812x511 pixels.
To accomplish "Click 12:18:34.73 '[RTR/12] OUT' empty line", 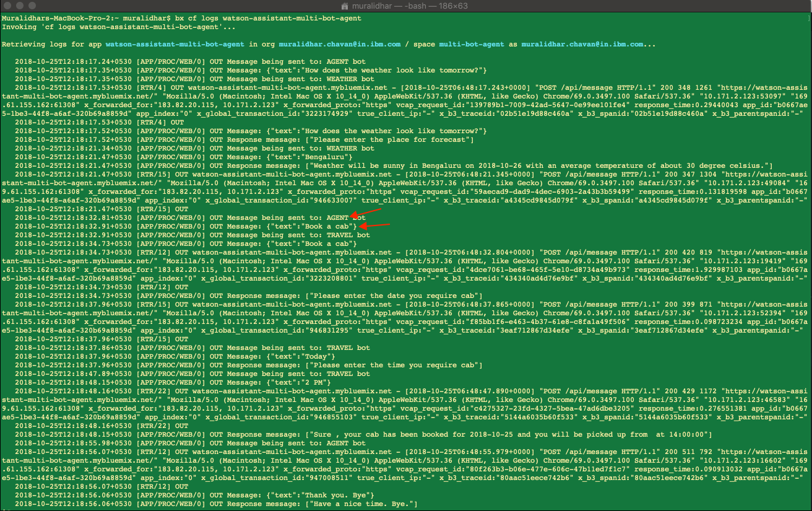I will click(x=101, y=287).
